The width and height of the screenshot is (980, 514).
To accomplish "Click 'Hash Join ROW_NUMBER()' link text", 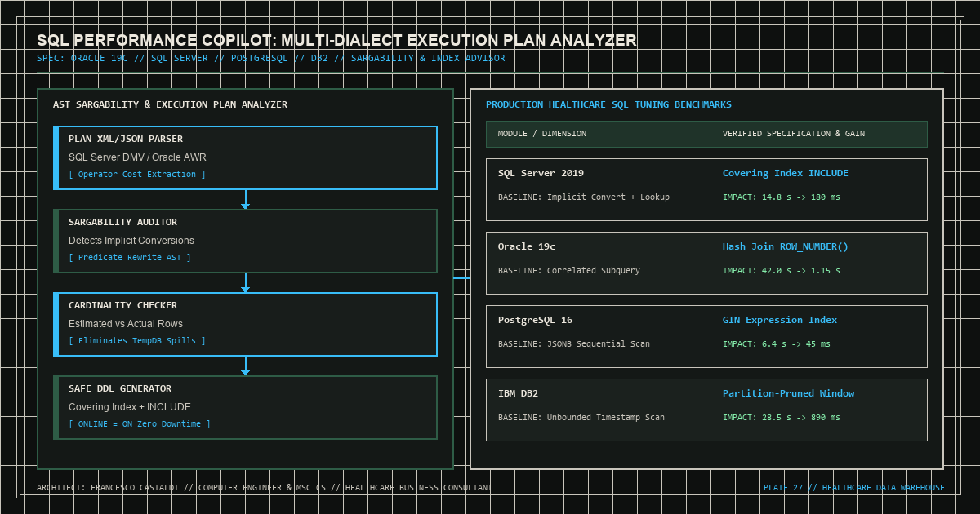I will pos(786,246).
